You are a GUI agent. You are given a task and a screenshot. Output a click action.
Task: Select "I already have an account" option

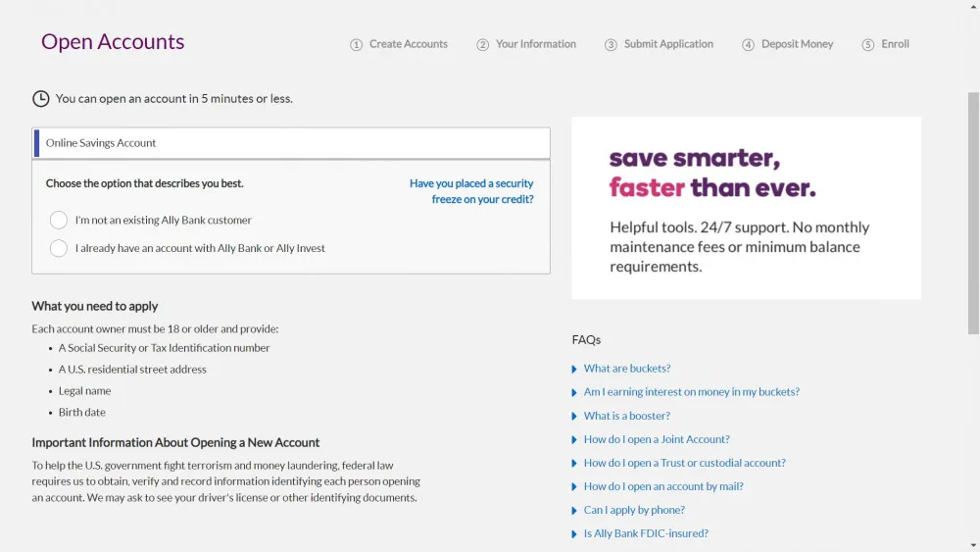coord(59,248)
